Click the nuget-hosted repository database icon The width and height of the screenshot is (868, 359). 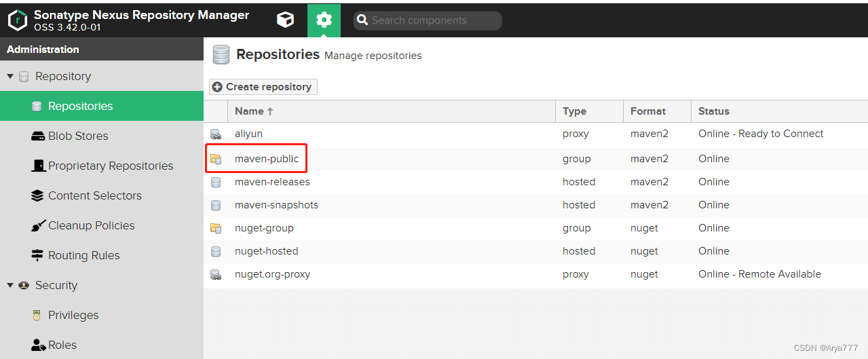pyautogui.click(x=216, y=251)
